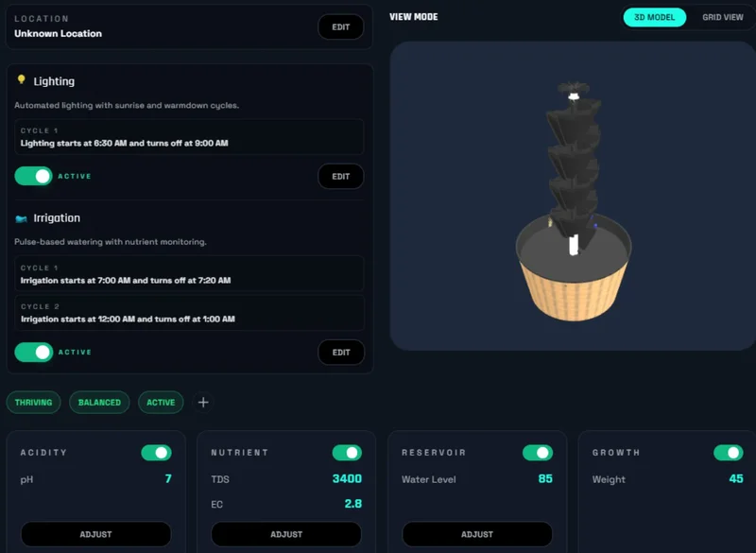756x553 pixels.
Task: Disable the Irrigation Active toggle
Action: (x=33, y=352)
